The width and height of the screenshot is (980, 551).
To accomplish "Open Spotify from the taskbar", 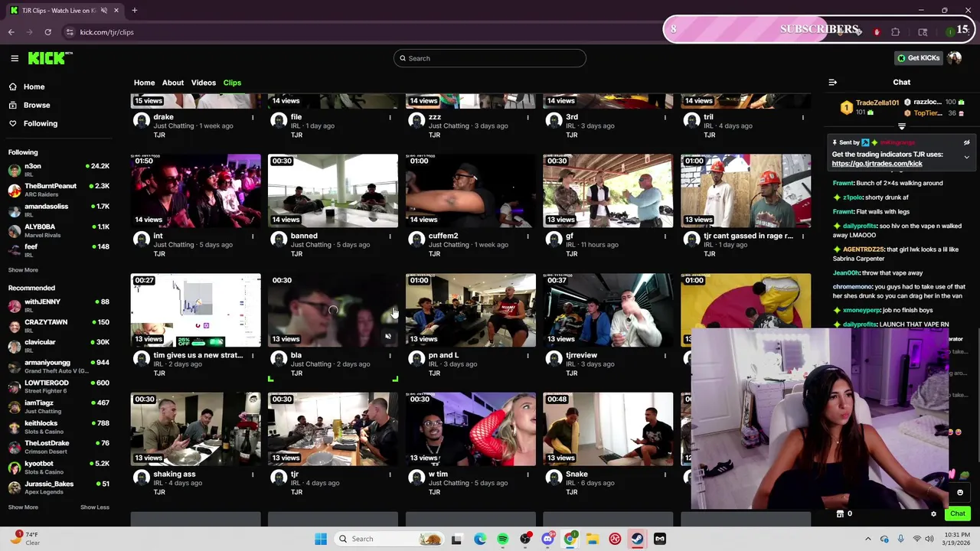I will pos(502,539).
